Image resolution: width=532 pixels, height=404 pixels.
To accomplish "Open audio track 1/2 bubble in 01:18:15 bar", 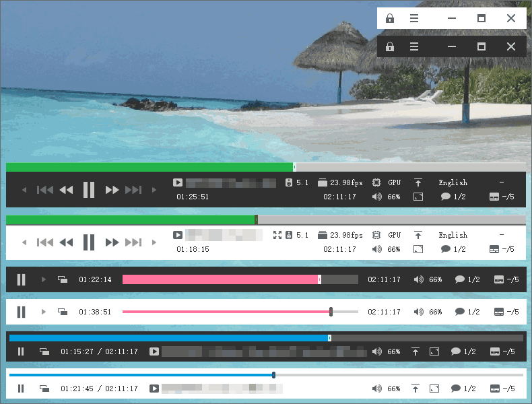I will [453, 249].
